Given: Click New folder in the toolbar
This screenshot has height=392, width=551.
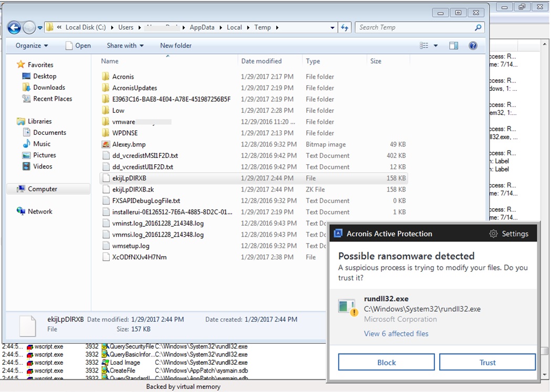Looking at the screenshot, I should (175, 46).
